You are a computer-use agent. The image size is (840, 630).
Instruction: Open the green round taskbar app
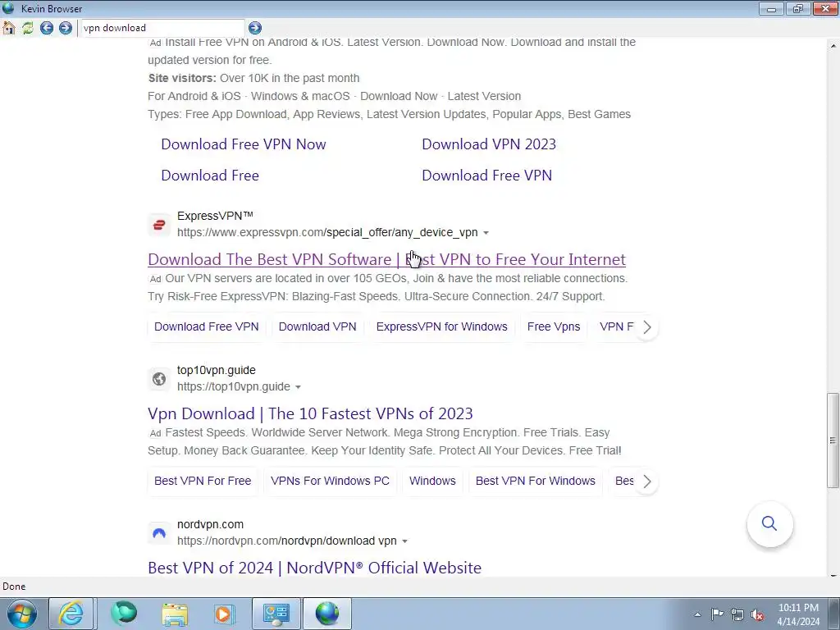(x=124, y=614)
